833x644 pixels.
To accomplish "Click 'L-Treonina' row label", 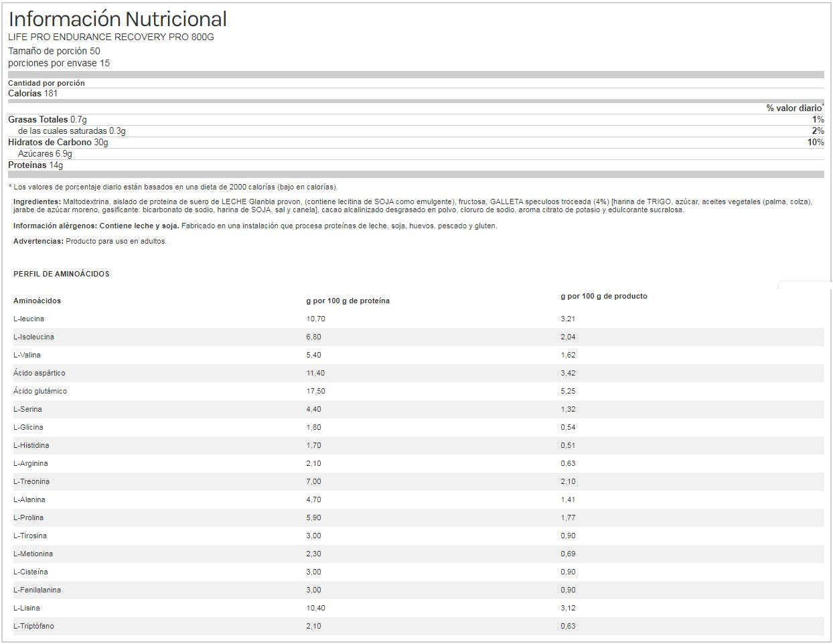I will click(x=31, y=481).
